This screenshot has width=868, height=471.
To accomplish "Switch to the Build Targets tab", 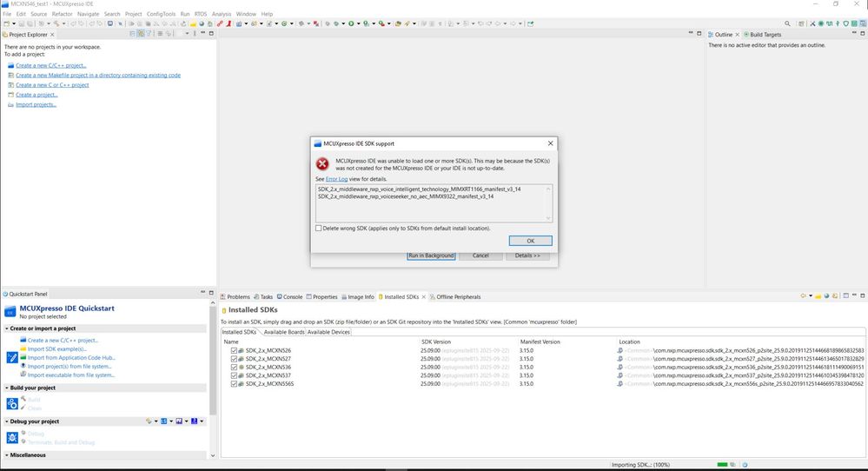I will tap(762, 34).
